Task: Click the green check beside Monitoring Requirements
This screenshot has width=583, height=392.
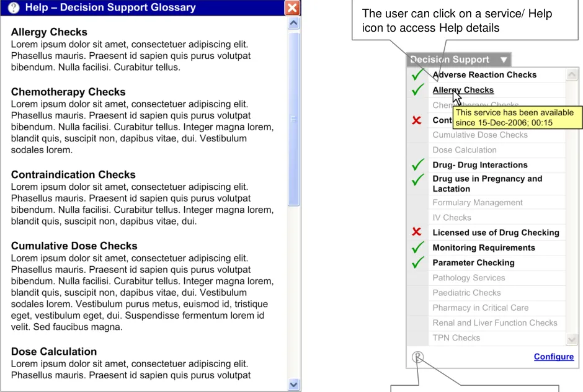Action: tap(418, 247)
